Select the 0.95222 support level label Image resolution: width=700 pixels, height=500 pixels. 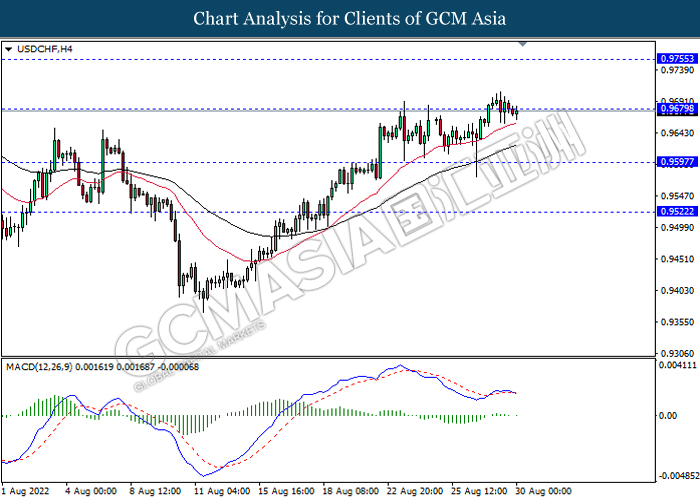(x=677, y=212)
